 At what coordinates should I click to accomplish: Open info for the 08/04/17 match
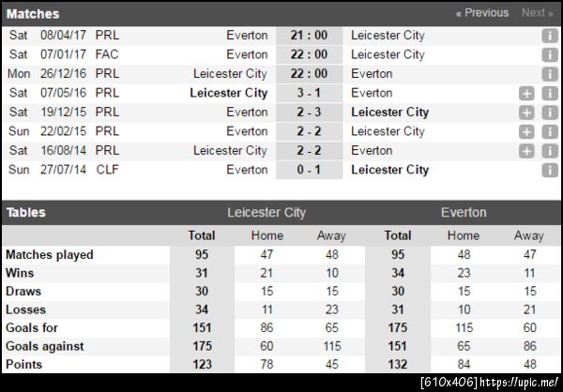click(550, 36)
